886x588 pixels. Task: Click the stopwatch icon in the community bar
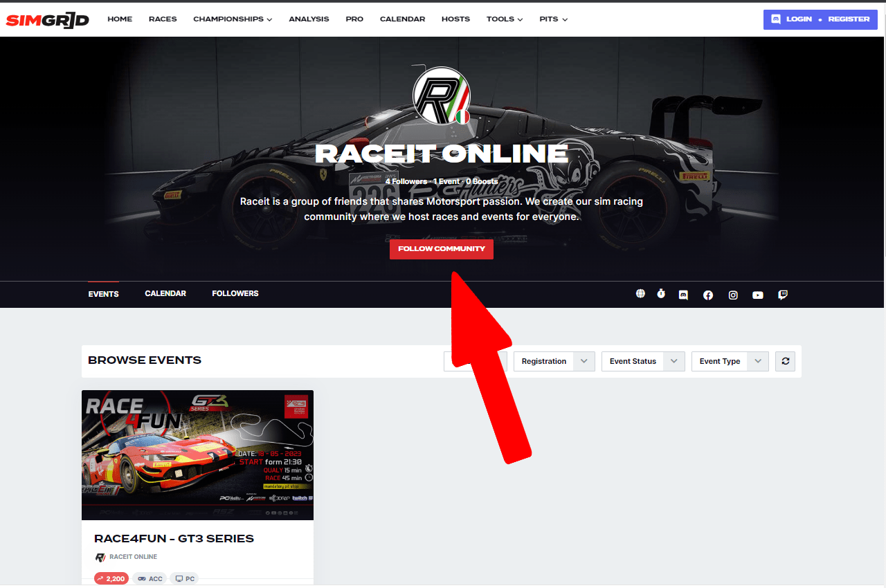[x=661, y=294]
